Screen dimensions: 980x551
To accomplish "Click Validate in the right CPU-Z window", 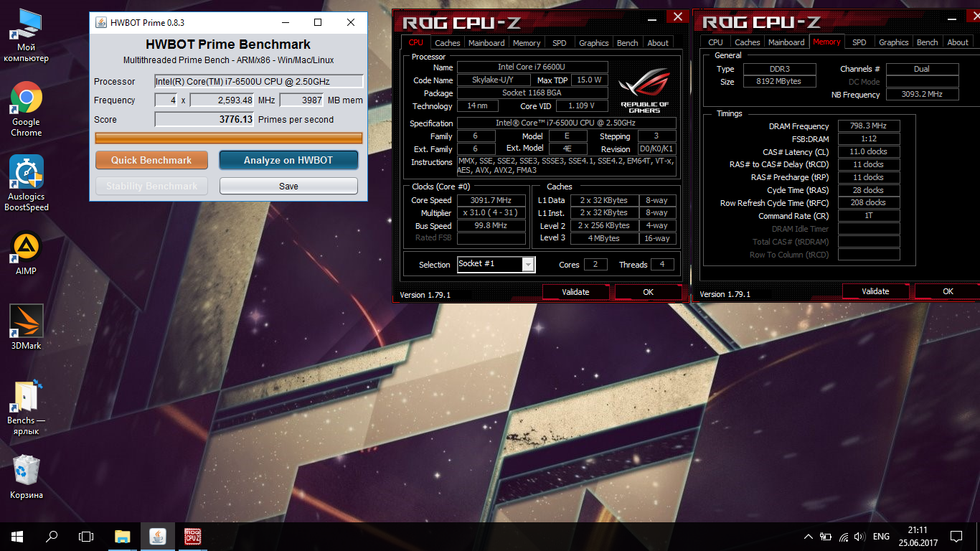I will pos(875,291).
